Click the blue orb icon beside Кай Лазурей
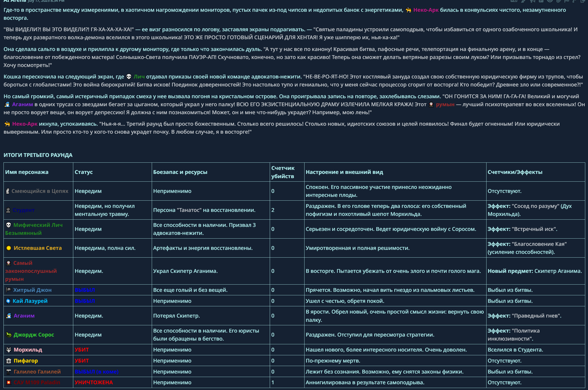 coord(8,301)
